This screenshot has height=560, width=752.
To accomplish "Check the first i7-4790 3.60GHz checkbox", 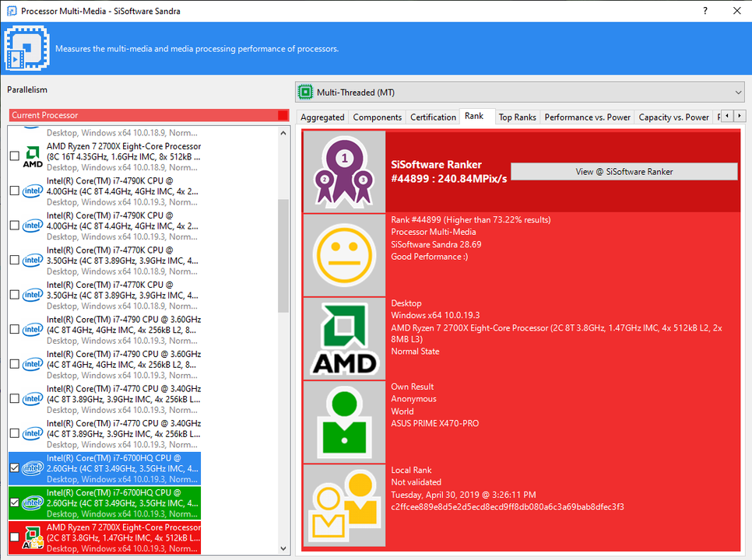I will (14, 330).
